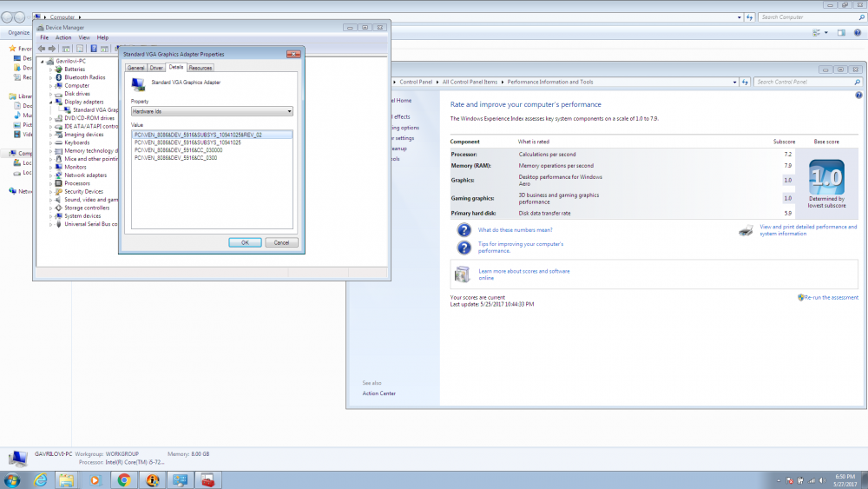Open the printer icon for detailed performance info

click(x=746, y=230)
